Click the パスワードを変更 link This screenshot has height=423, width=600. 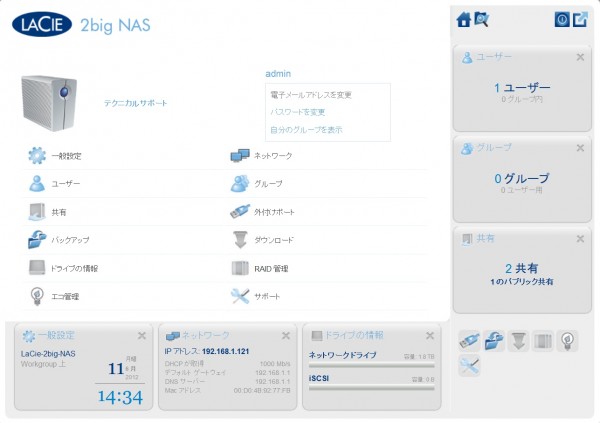pyautogui.click(x=297, y=112)
